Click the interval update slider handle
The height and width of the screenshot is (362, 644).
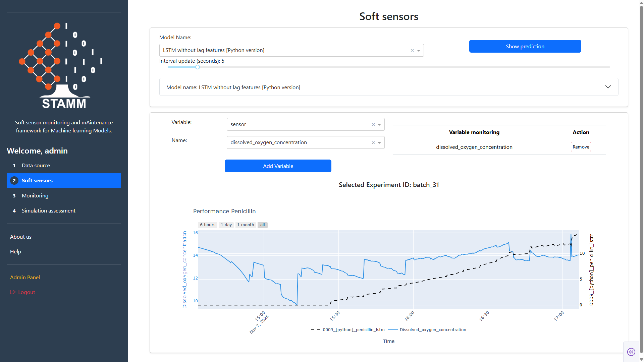[x=198, y=67]
